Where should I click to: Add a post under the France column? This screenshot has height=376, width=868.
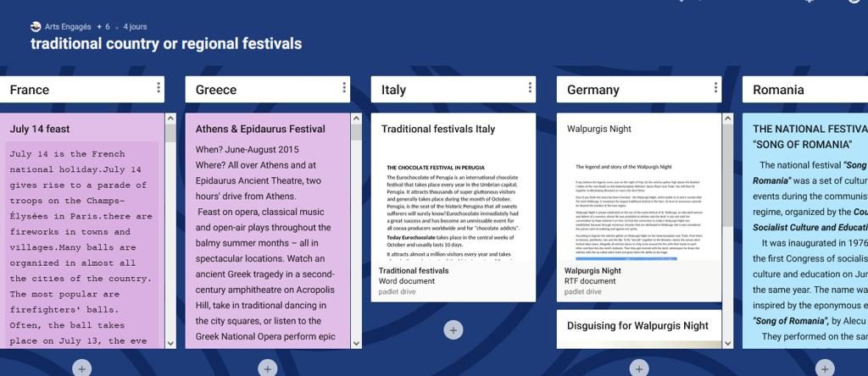pos(81,368)
